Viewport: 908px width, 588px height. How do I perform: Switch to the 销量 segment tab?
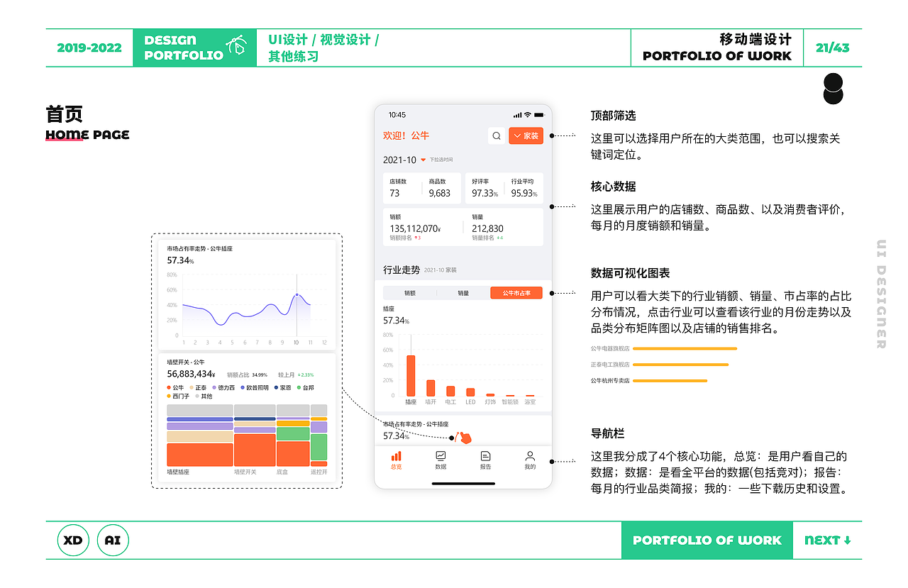point(463,293)
